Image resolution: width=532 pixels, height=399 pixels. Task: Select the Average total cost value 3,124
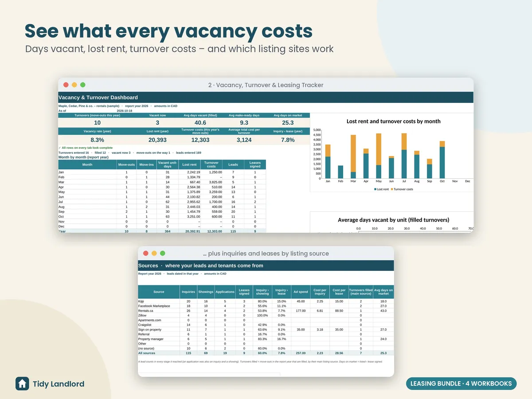pyautogui.click(x=244, y=140)
